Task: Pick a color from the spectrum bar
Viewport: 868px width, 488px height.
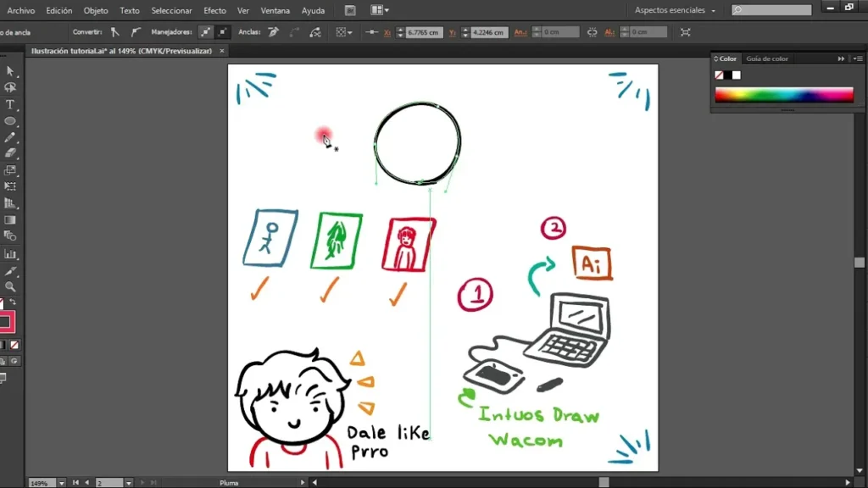Action: (784, 94)
